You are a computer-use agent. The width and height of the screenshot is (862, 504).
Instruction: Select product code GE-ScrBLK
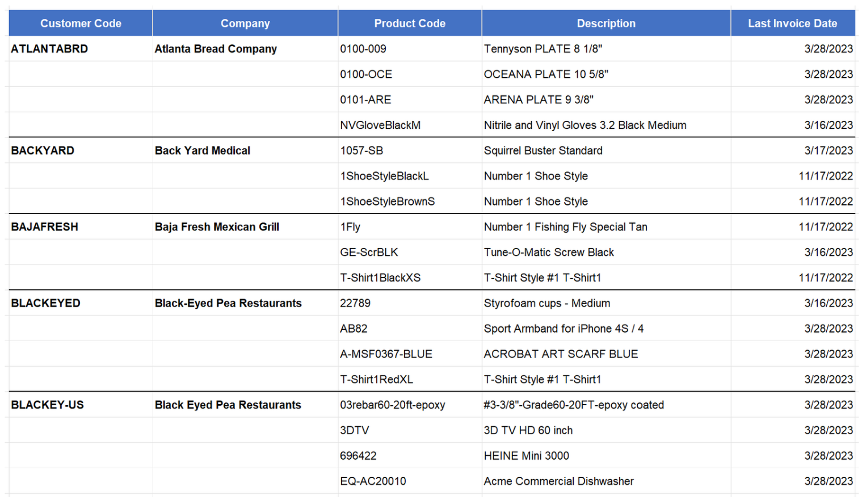[x=369, y=253]
